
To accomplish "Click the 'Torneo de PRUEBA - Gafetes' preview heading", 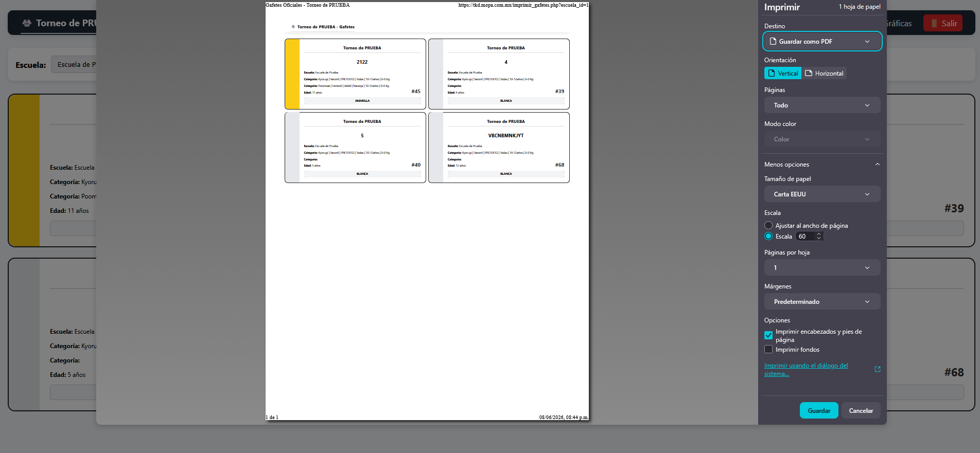I will coord(326,27).
